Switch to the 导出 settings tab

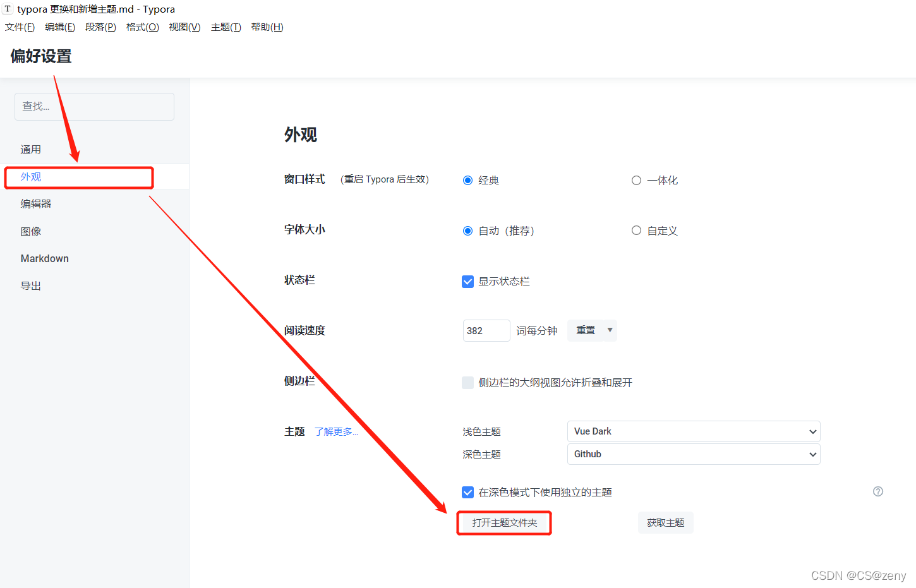click(30, 285)
